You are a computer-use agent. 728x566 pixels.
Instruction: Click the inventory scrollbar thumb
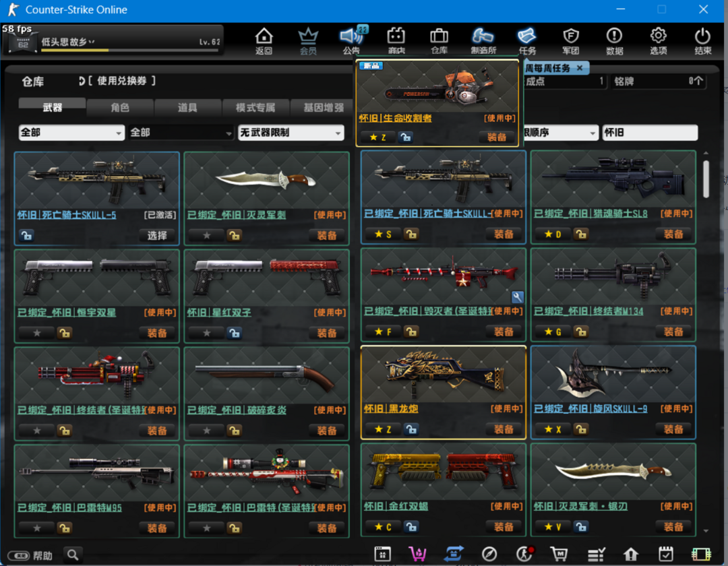point(706,179)
